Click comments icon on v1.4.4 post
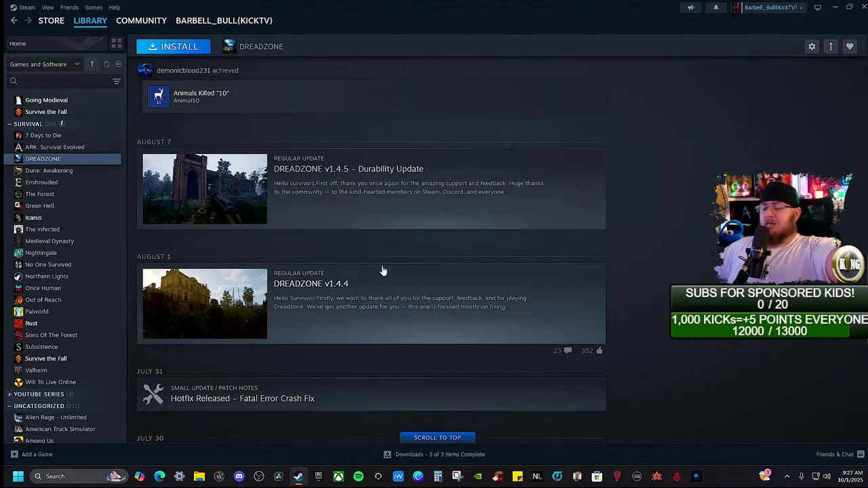 click(568, 350)
